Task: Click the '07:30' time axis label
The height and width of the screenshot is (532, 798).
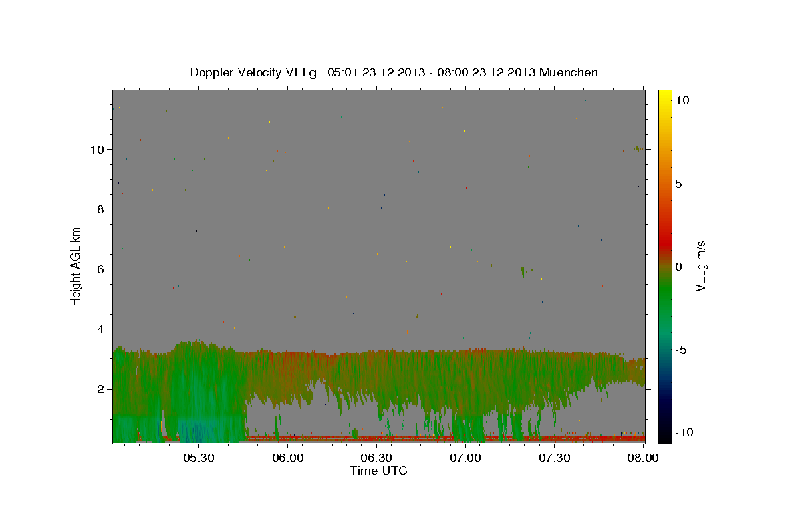Action: tap(555, 458)
